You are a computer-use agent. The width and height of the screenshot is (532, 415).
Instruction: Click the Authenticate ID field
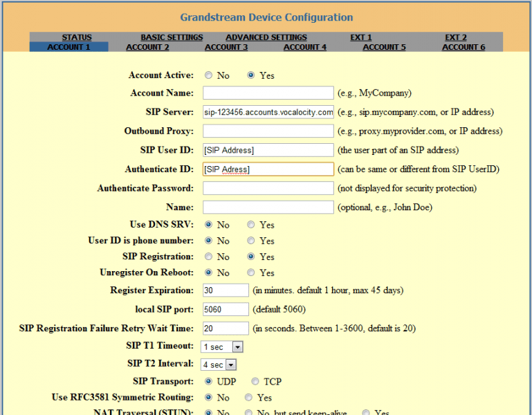[268, 169]
